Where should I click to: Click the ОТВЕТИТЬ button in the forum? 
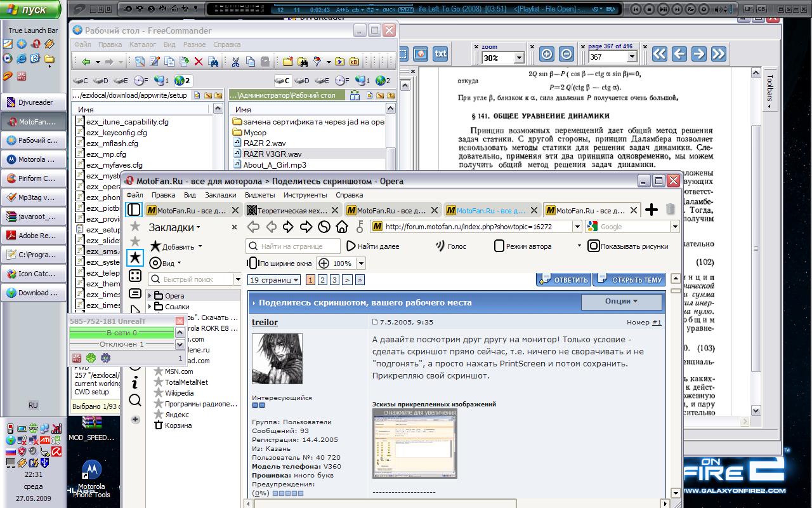(x=563, y=279)
